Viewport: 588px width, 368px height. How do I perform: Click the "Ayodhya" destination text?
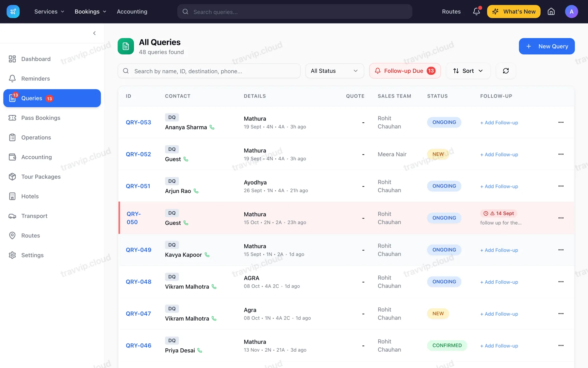(255, 183)
